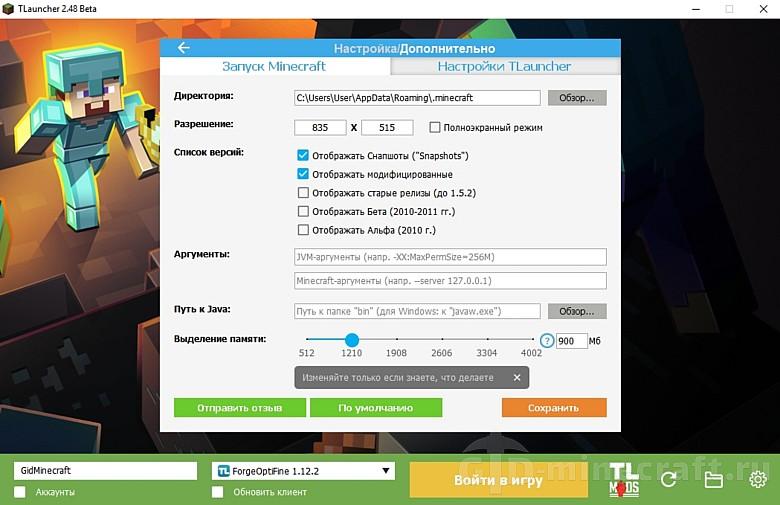The width and height of the screenshot is (780, 505).
Task: Open settings gear icon in bottom bar
Action: click(758, 480)
